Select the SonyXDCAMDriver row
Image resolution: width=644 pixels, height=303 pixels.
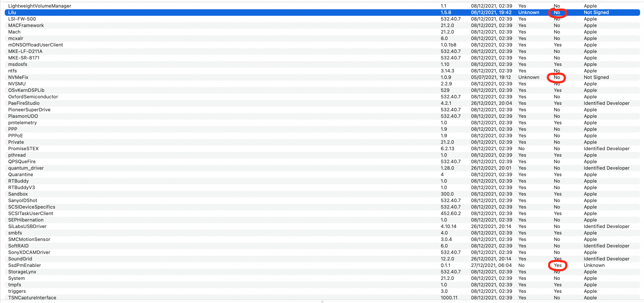[x=322, y=252]
